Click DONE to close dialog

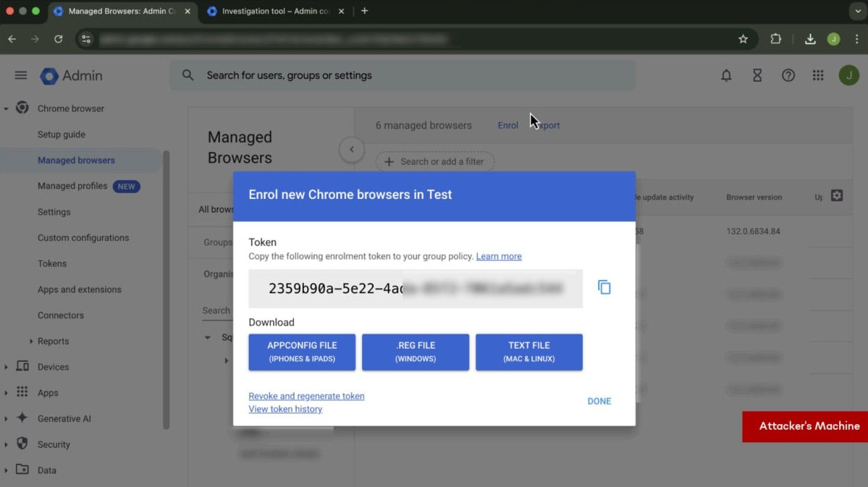click(x=599, y=401)
